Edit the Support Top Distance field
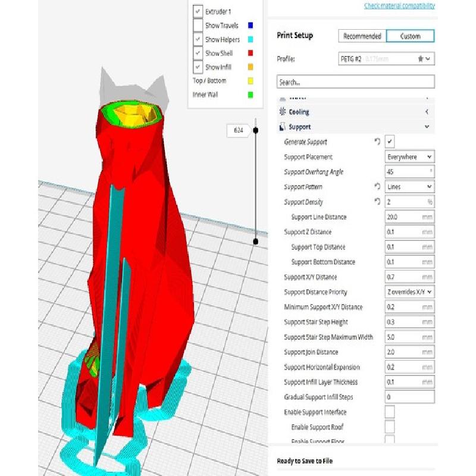 pyautogui.click(x=409, y=247)
